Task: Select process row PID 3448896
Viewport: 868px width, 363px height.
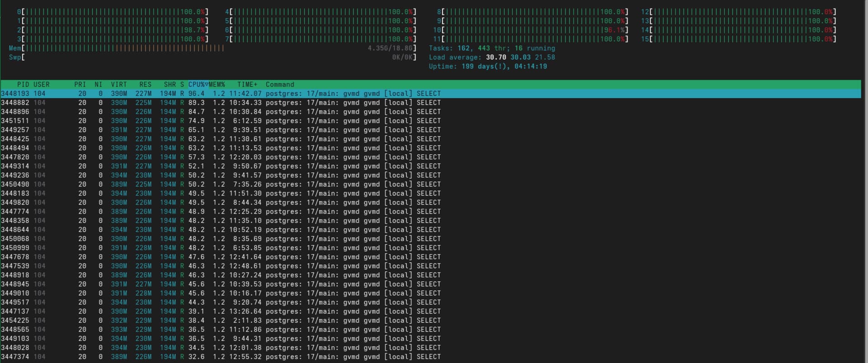Action: 430,112
